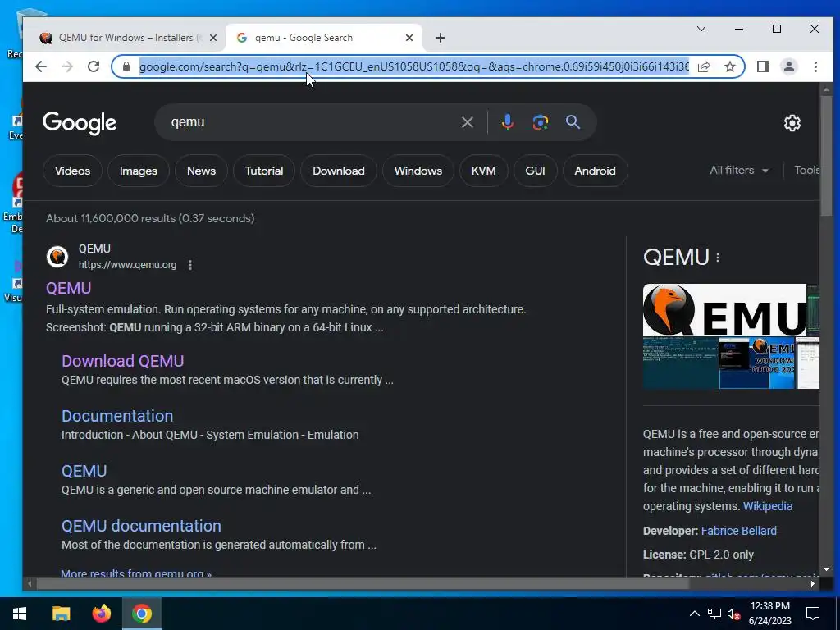The height and width of the screenshot is (630, 840).
Task: Open network status in system tray
Action: click(x=714, y=614)
